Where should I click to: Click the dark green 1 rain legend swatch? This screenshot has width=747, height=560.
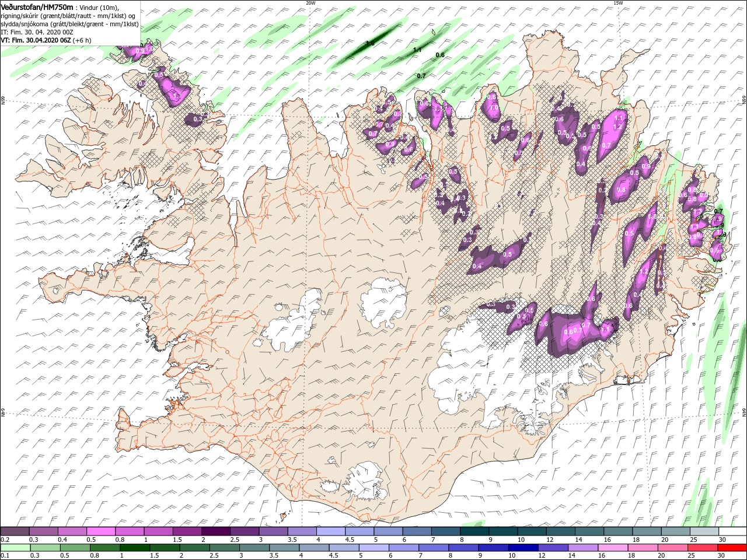tap(134, 548)
